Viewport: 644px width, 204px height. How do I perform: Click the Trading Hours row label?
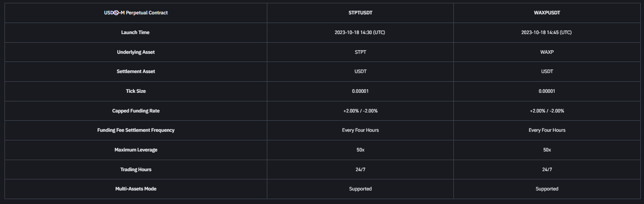tap(136, 170)
